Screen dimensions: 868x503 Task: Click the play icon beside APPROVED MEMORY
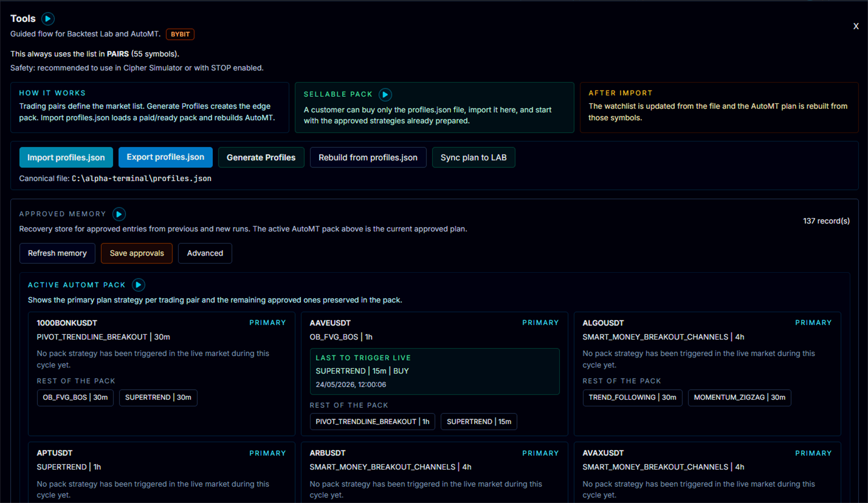click(x=119, y=214)
